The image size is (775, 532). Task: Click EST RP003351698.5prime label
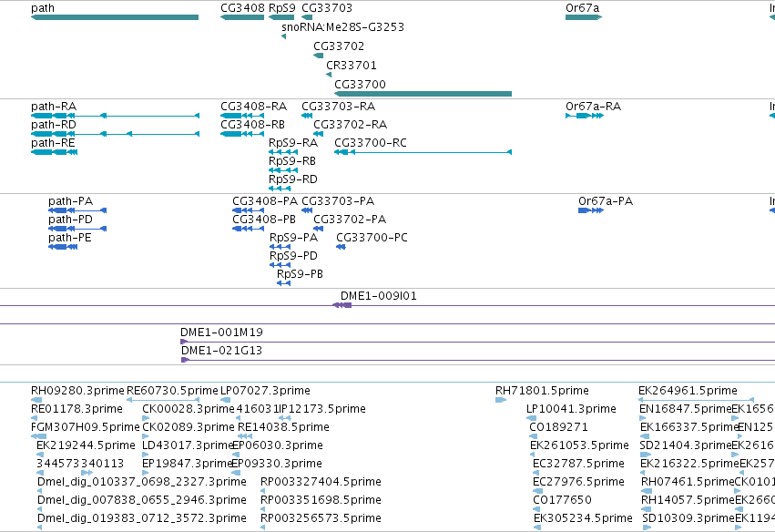321,500
